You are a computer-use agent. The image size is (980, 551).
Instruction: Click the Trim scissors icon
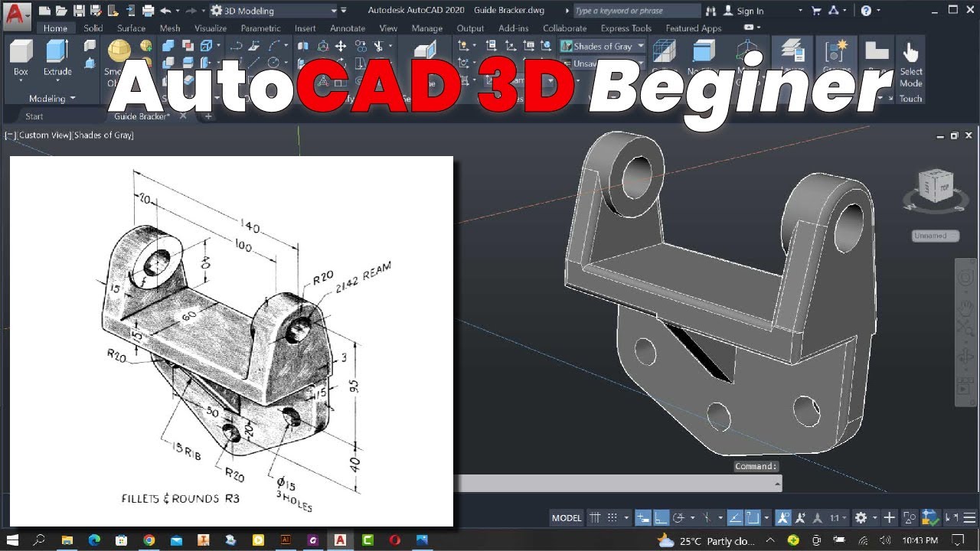(x=378, y=46)
